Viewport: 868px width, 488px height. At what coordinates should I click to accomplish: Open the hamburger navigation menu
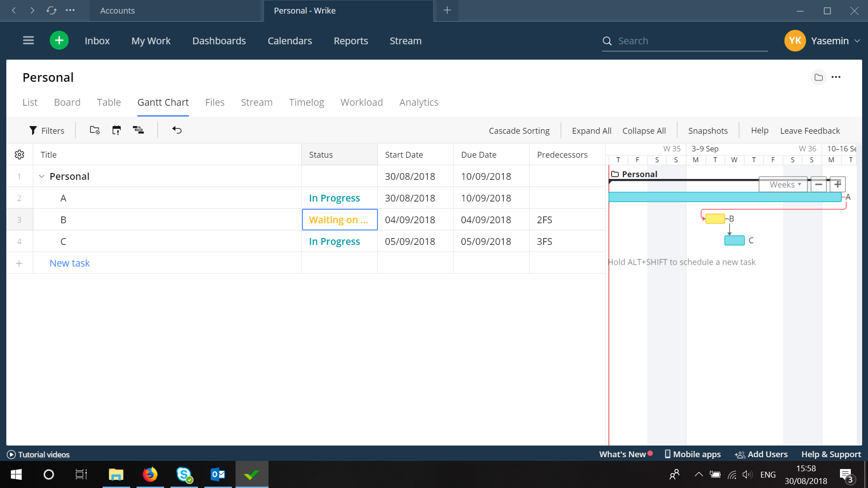(x=28, y=41)
